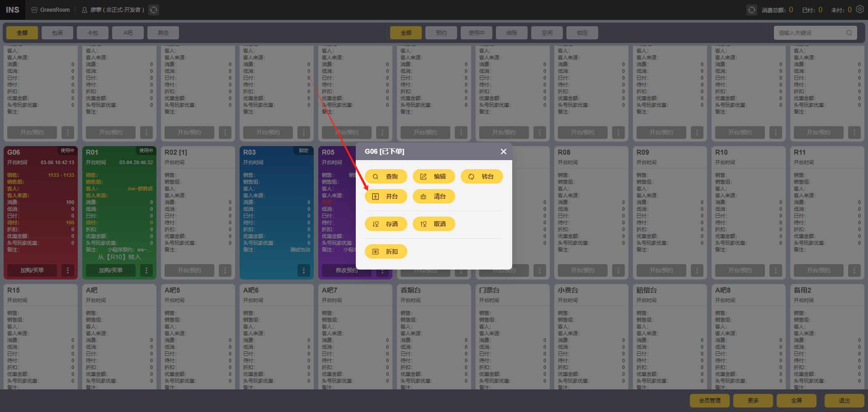Open three-dot menu on R03 card
The width and height of the screenshot is (868, 412).
click(304, 270)
